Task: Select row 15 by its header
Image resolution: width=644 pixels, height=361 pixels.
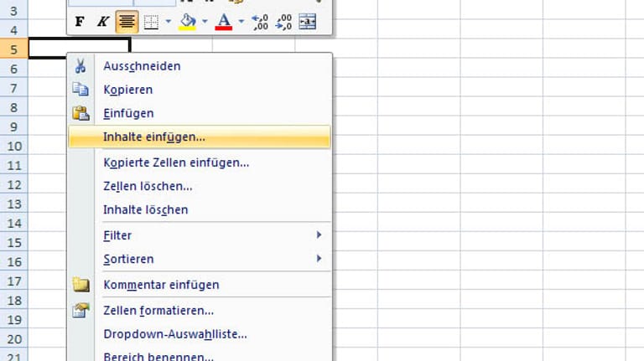Action: click(14, 241)
